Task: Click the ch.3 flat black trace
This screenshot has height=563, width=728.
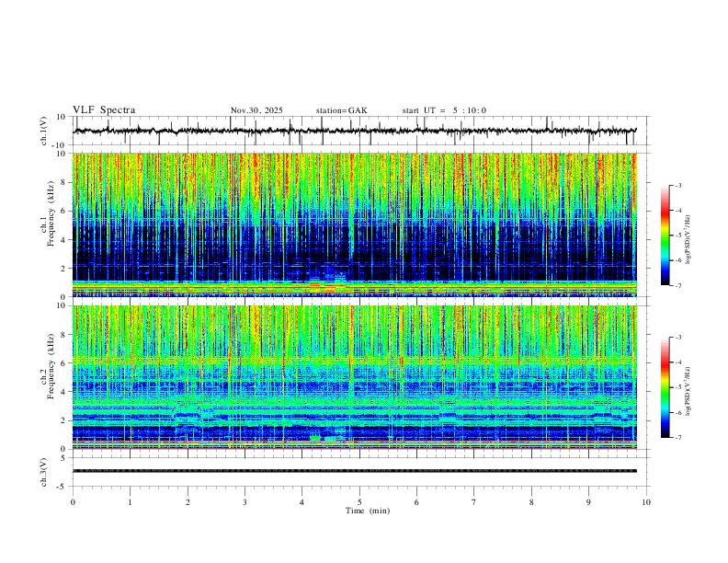Action: (354, 471)
